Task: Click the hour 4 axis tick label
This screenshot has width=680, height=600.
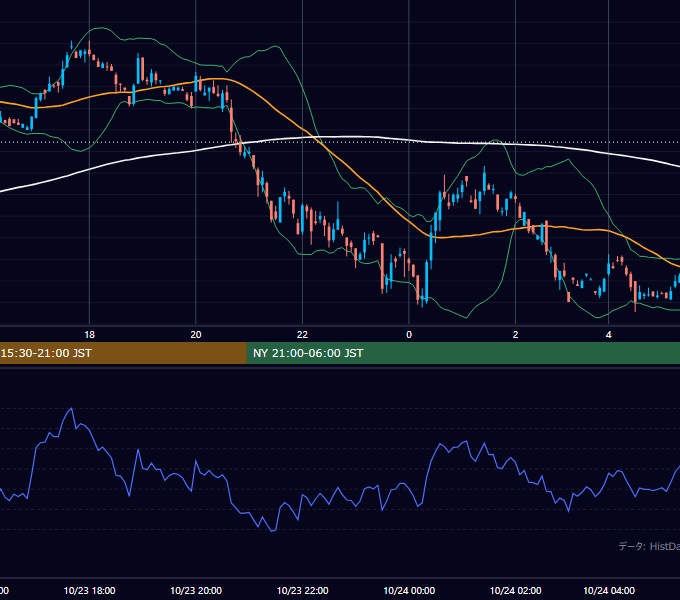Action: 608,335
